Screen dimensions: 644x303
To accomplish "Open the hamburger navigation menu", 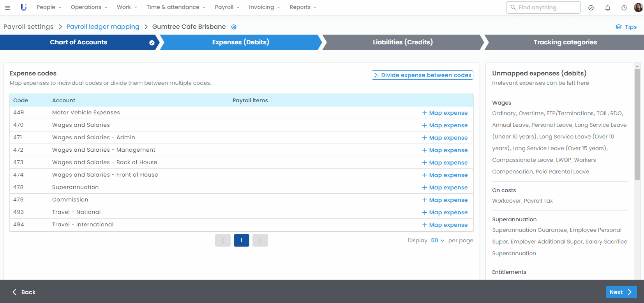I will [x=7, y=7].
